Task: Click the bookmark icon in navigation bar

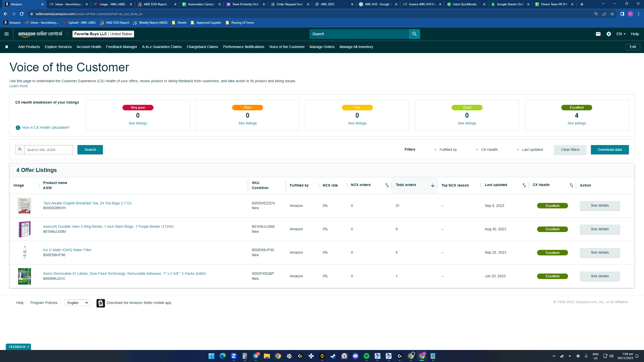Action: [x=7, y=47]
